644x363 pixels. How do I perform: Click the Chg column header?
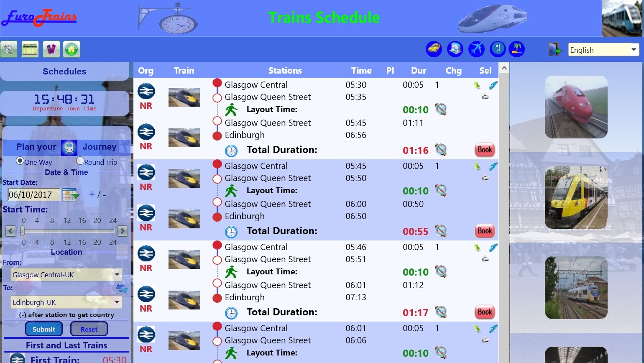pos(453,71)
